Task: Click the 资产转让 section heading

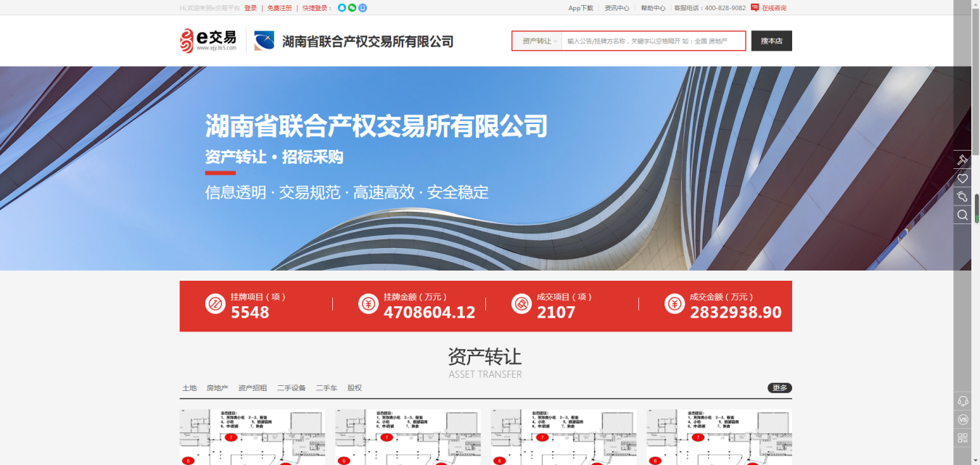Action: (485, 356)
